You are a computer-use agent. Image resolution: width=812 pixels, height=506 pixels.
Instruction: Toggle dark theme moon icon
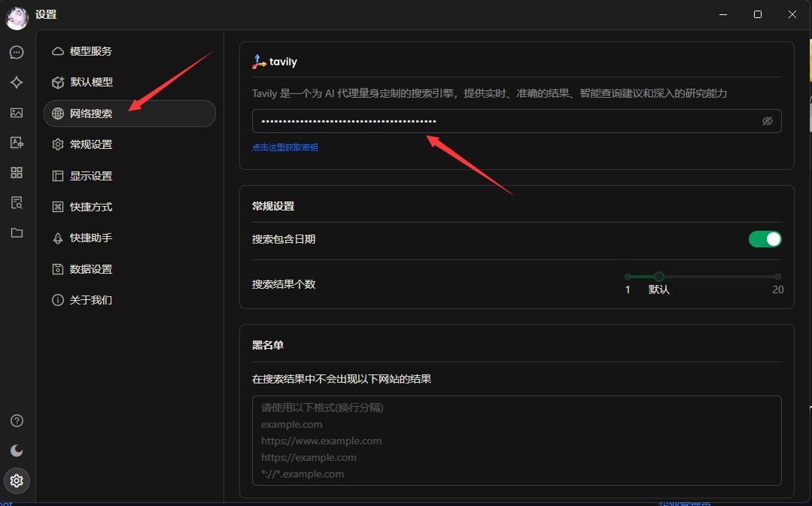pos(17,450)
